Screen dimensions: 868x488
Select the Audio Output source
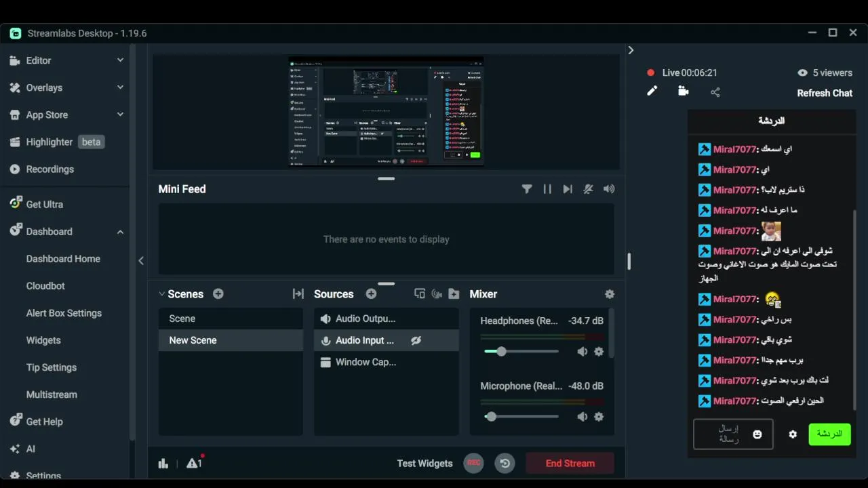click(387, 319)
